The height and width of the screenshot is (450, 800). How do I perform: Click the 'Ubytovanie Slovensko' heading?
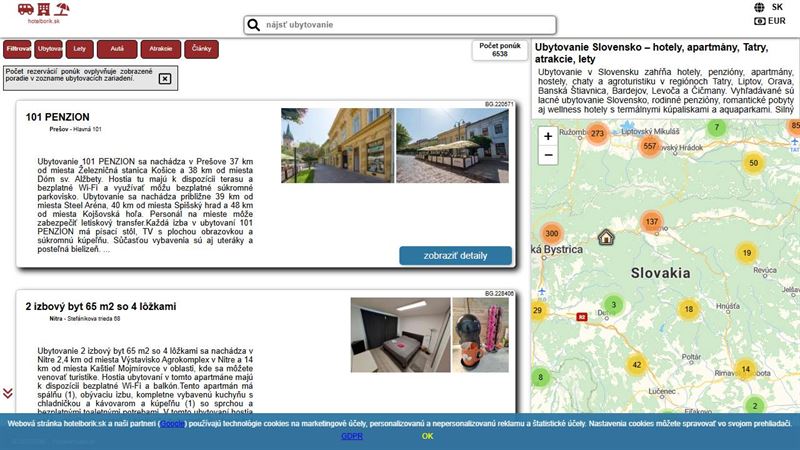pos(651,53)
